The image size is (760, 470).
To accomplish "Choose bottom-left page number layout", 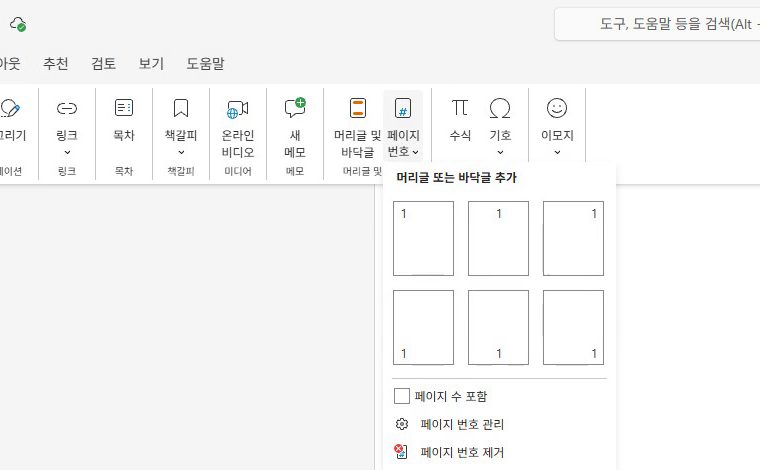I will [424, 328].
